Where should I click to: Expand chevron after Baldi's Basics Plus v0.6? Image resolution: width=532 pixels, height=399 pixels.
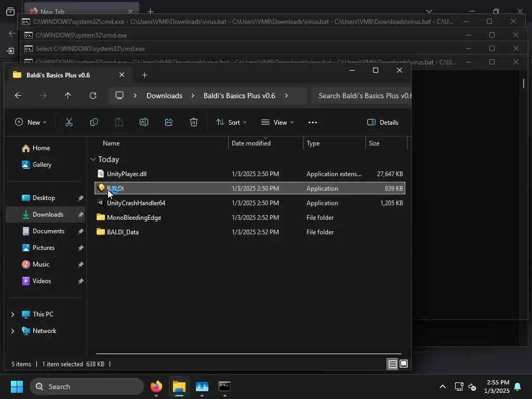286,96
